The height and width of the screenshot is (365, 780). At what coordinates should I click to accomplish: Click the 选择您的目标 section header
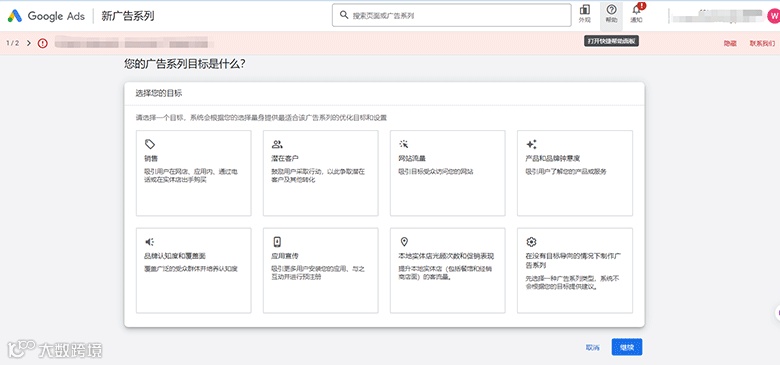point(159,93)
